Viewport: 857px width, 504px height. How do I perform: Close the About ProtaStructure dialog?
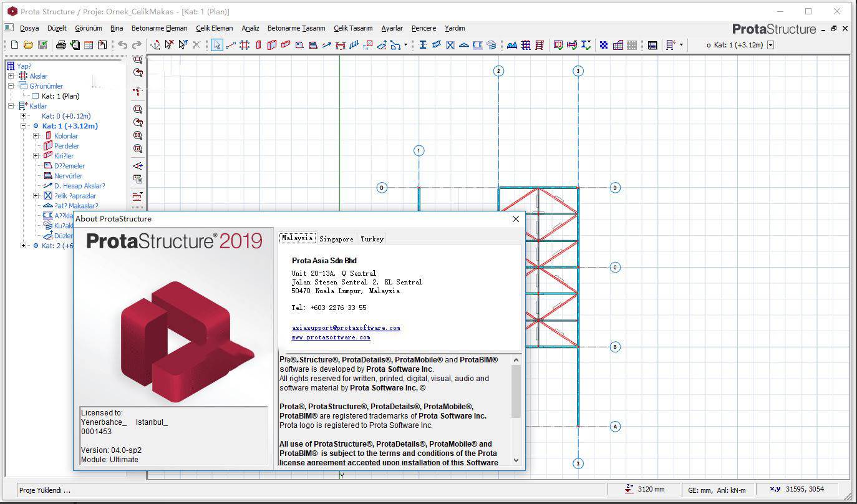pos(516,219)
